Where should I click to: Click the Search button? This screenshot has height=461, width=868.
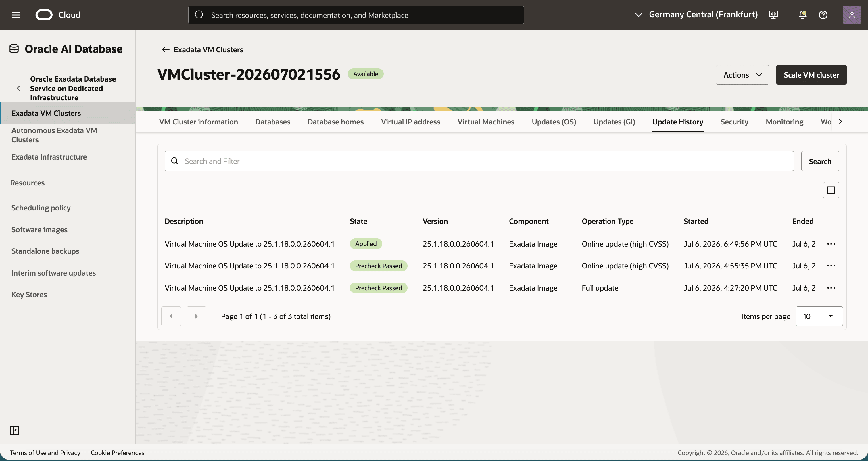(820, 161)
